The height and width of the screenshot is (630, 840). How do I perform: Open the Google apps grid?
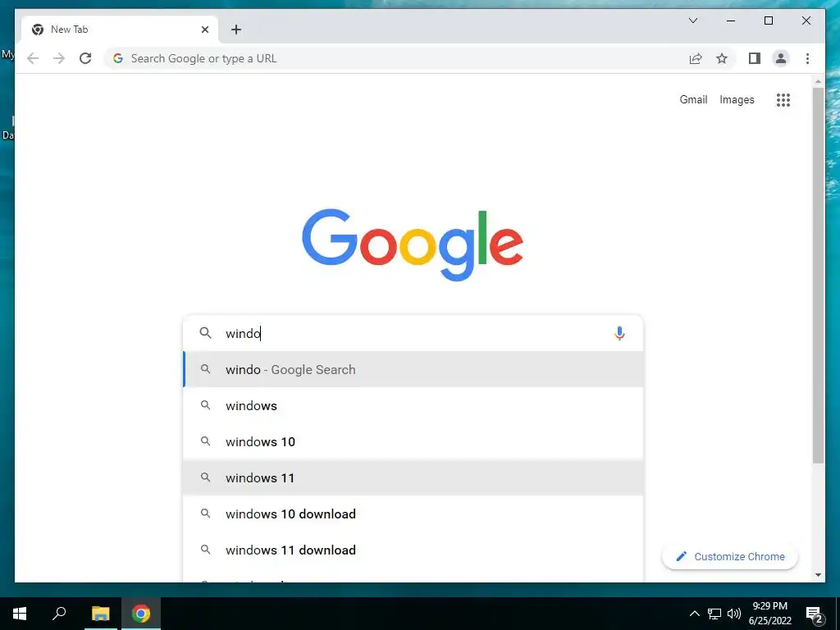[x=783, y=99]
